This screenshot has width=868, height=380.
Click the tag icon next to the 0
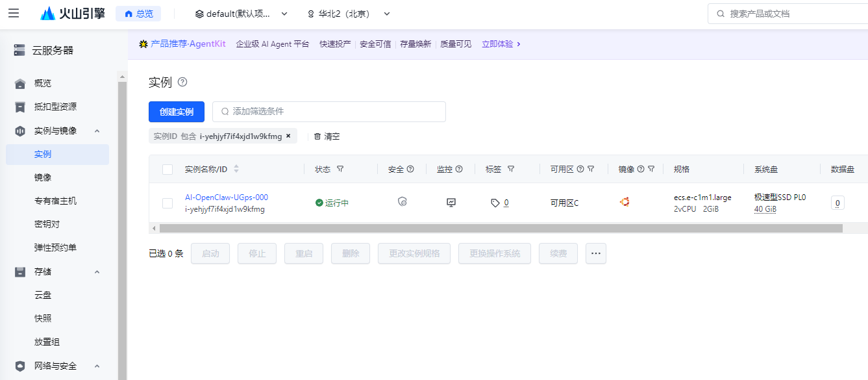point(494,203)
